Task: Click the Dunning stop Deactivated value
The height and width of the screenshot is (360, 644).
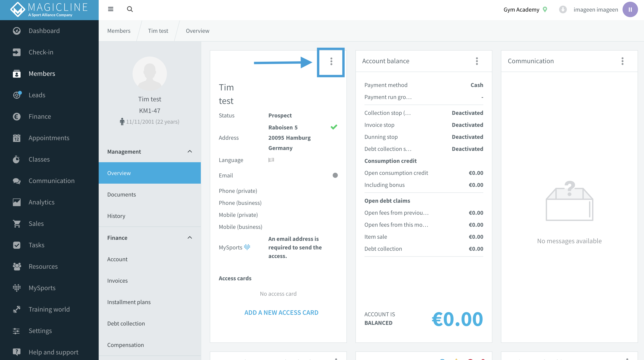Action: (x=467, y=137)
